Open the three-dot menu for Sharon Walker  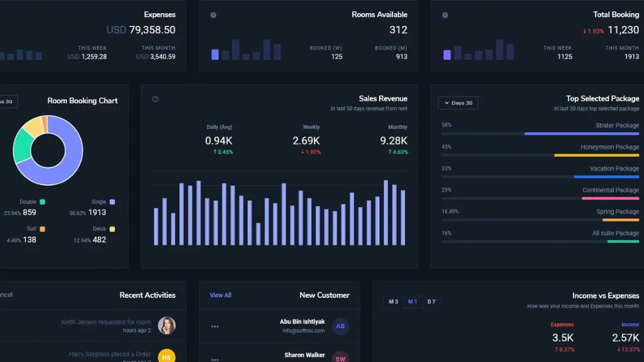point(215,359)
